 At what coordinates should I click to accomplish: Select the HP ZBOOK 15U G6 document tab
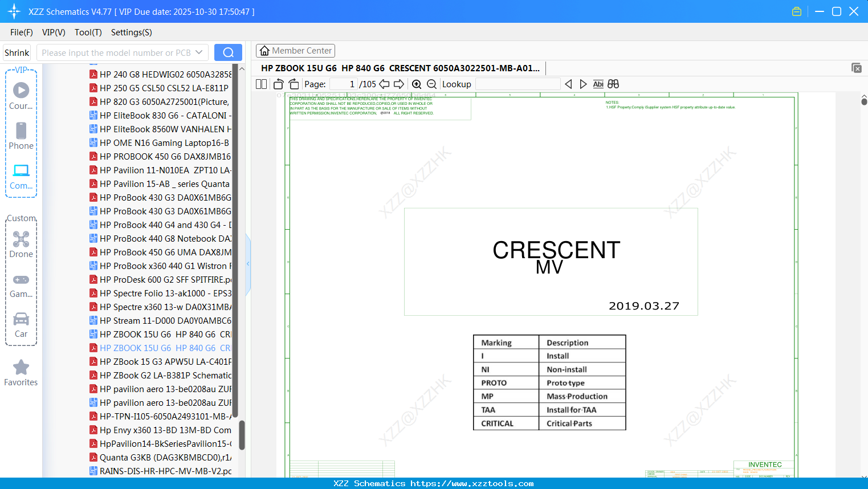(x=400, y=68)
